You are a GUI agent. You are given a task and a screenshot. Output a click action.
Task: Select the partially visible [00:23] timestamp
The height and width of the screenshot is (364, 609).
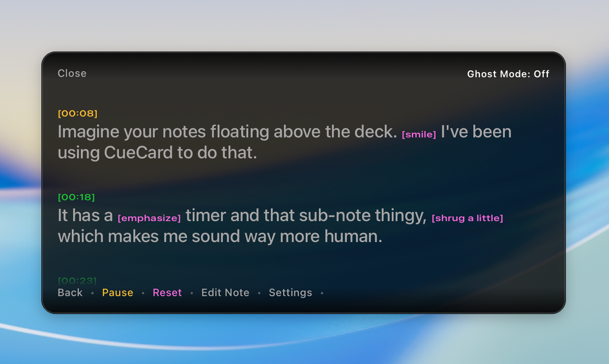[77, 281]
